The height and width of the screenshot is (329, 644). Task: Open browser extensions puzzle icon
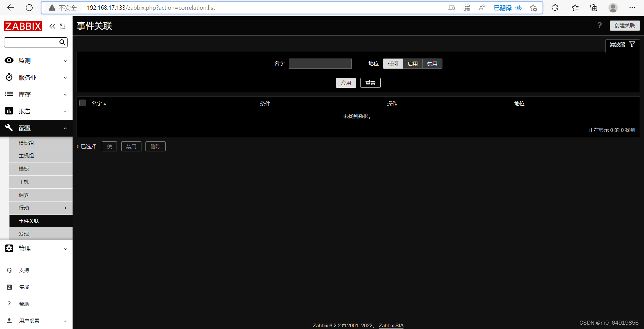[555, 8]
